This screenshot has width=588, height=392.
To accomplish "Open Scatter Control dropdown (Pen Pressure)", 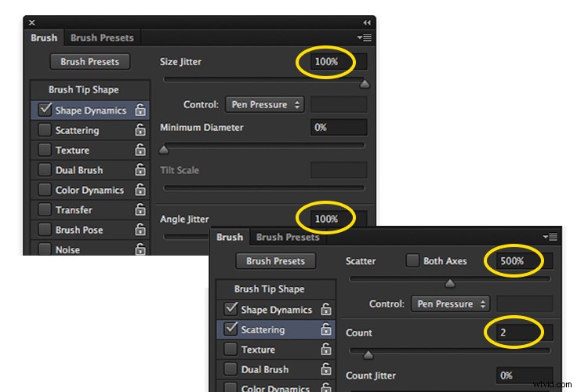I will (450, 303).
